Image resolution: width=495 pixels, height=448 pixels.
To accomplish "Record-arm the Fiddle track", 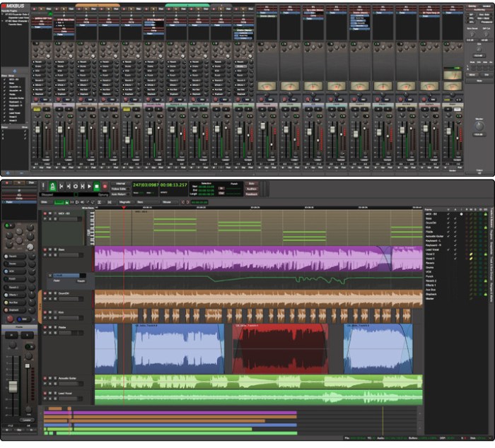I will coord(46,329).
